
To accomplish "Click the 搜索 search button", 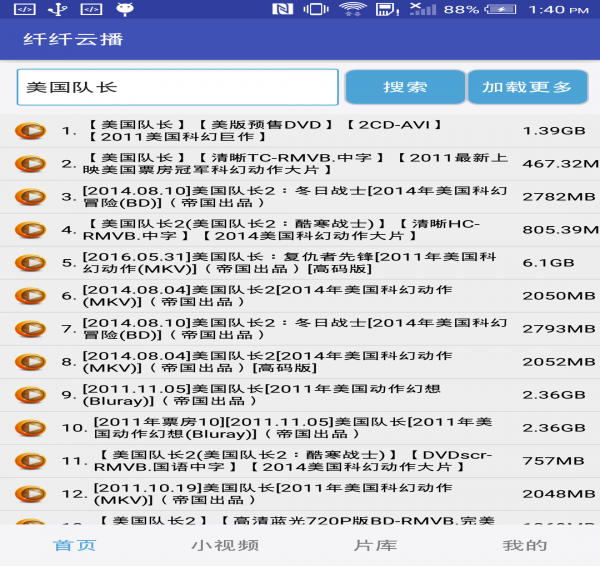I will pyautogui.click(x=405, y=87).
